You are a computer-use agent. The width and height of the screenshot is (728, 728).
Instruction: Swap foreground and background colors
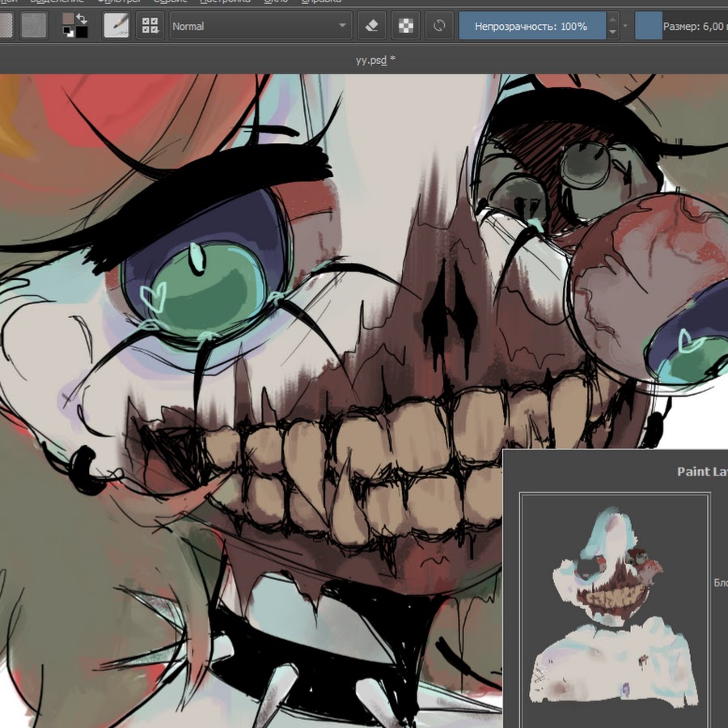(82, 19)
